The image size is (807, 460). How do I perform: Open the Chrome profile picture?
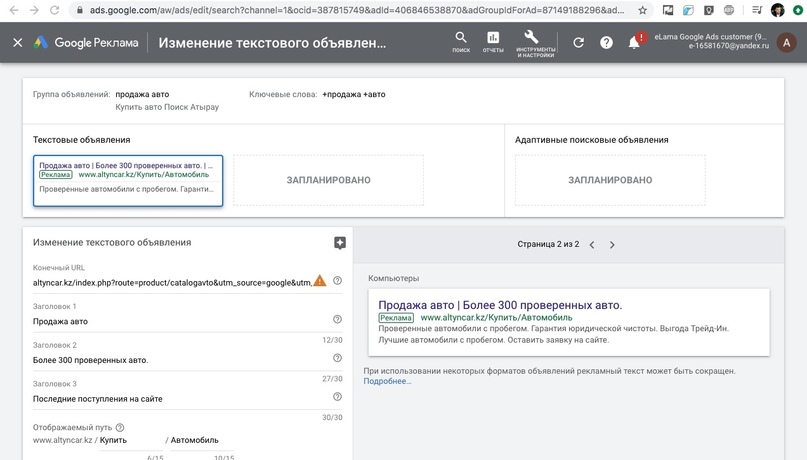(x=778, y=10)
